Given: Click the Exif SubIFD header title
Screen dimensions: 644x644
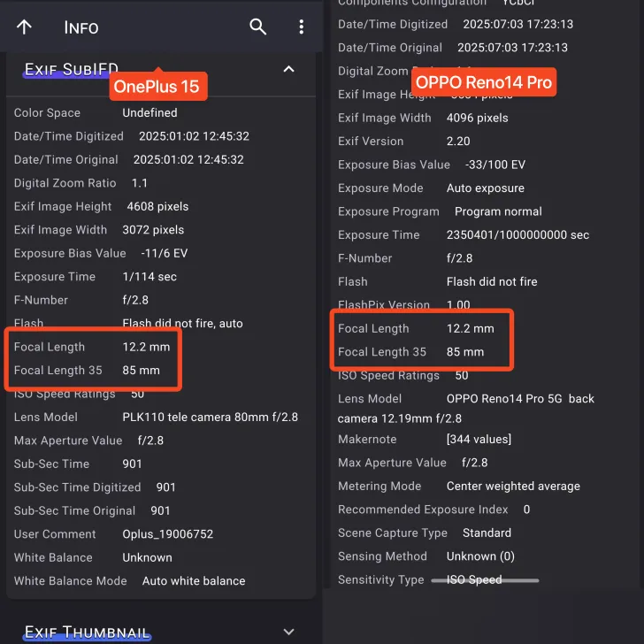Looking at the screenshot, I should coord(71,69).
